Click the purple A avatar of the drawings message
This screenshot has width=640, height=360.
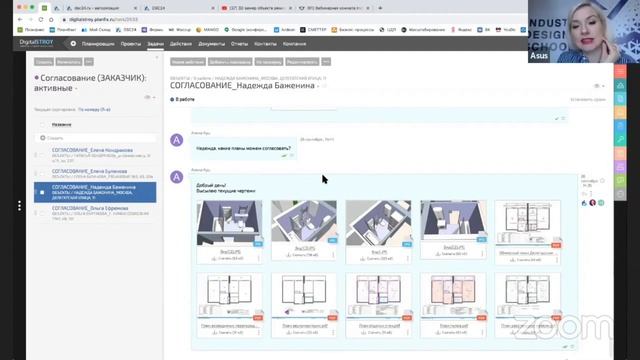176,177
